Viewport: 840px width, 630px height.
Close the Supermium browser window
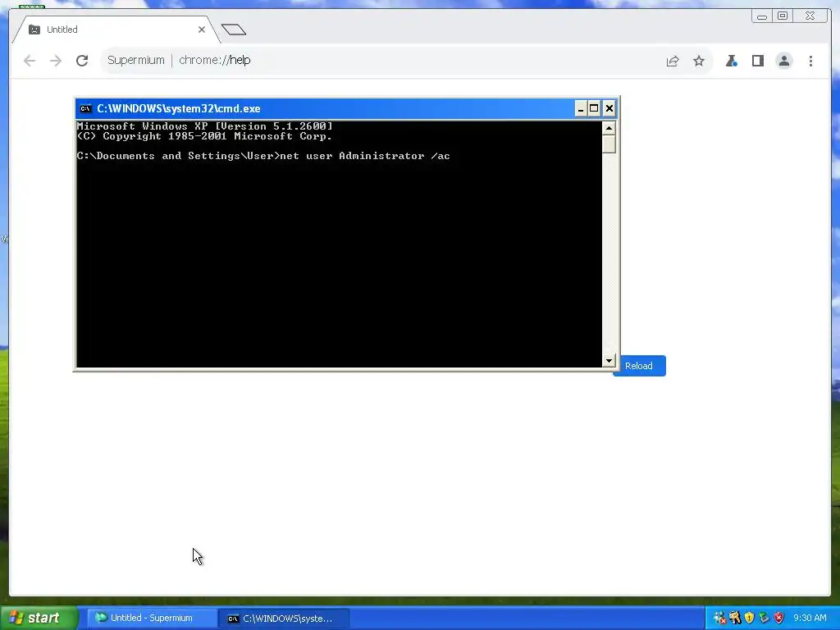(x=810, y=16)
